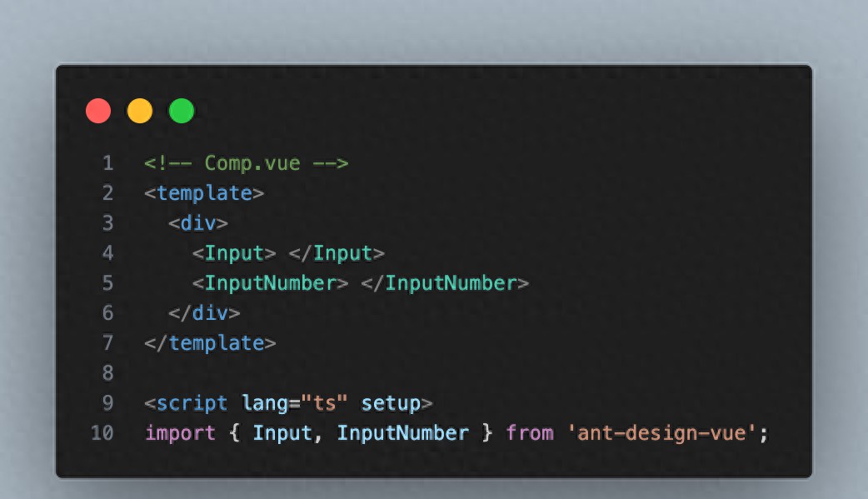Click the from keyword on line 10

(530, 433)
